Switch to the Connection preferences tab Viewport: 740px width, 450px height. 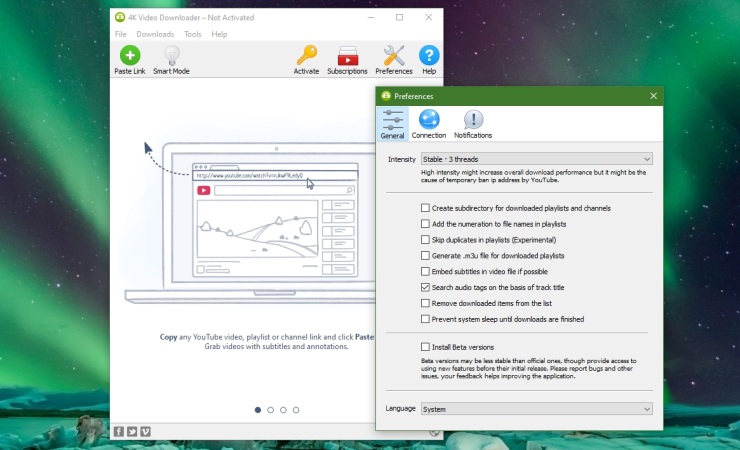(x=429, y=124)
